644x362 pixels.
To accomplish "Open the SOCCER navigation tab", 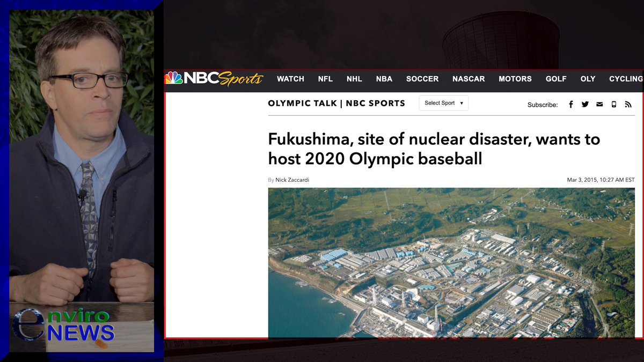I will (x=422, y=79).
